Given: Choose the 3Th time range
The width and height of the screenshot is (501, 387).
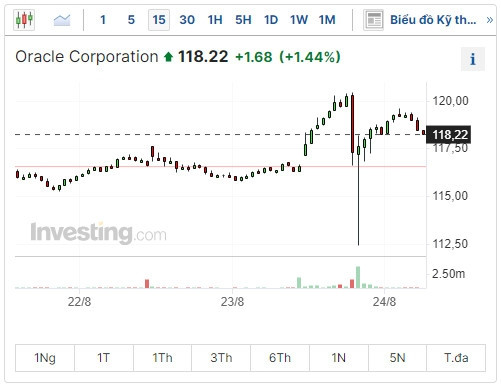Looking at the screenshot, I should click(221, 358).
